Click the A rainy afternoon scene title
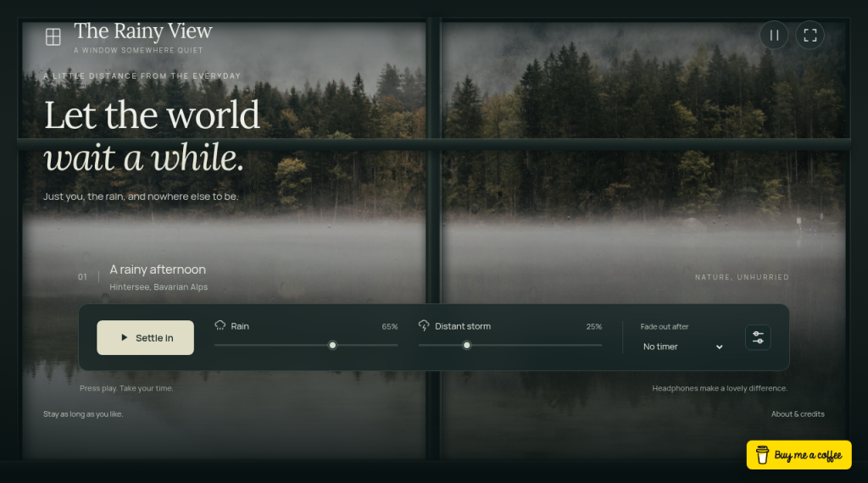868x483 pixels. coord(158,269)
